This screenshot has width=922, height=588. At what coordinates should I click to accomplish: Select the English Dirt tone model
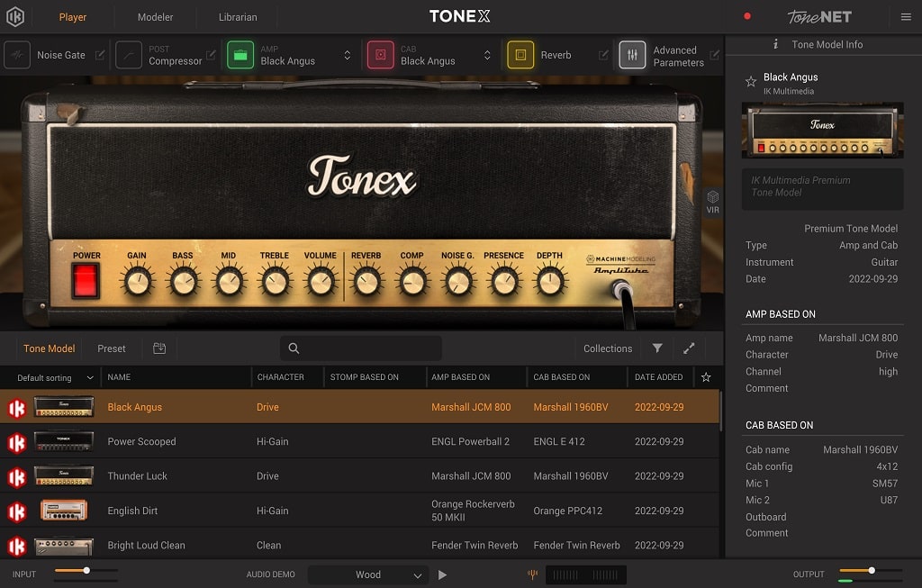click(360, 511)
